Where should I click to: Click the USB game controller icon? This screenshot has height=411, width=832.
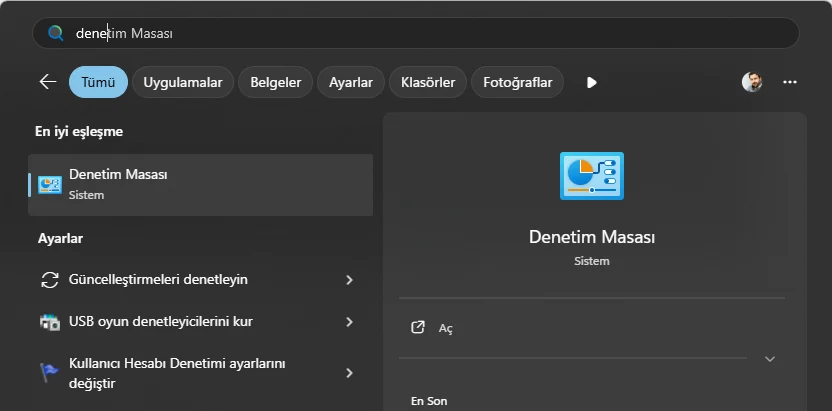(x=50, y=322)
